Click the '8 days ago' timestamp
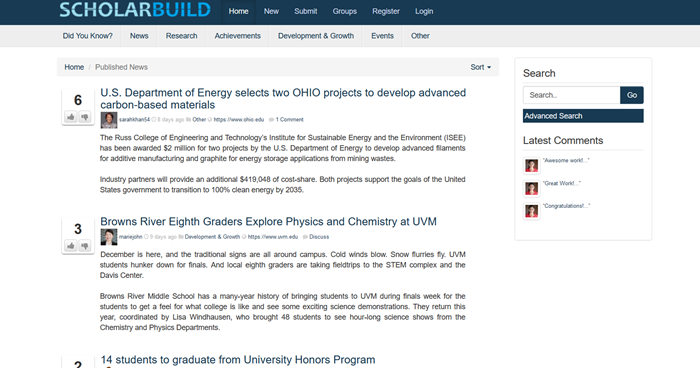The height and width of the screenshot is (368, 700). pyautogui.click(x=171, y=120)
